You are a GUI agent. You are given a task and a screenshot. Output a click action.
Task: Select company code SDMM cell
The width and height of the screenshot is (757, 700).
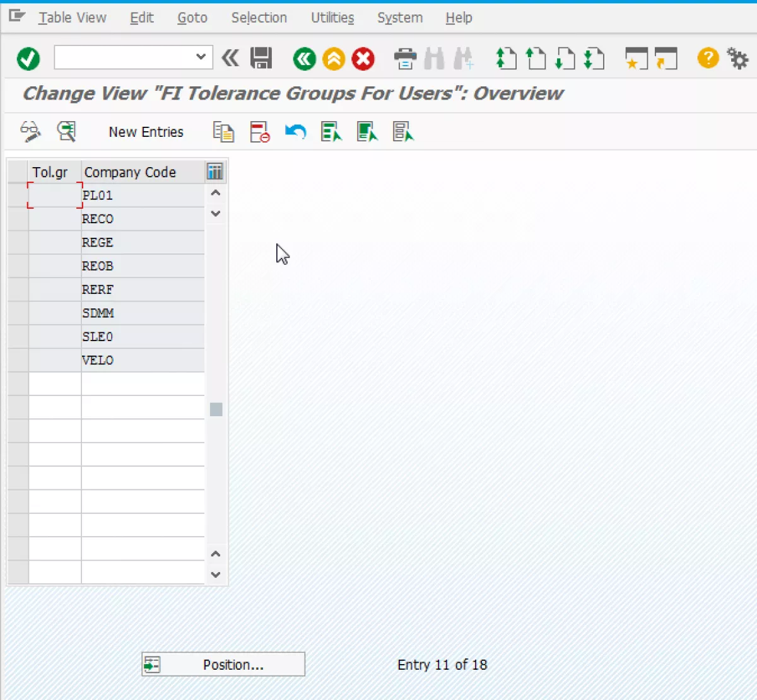click(143, 313)
